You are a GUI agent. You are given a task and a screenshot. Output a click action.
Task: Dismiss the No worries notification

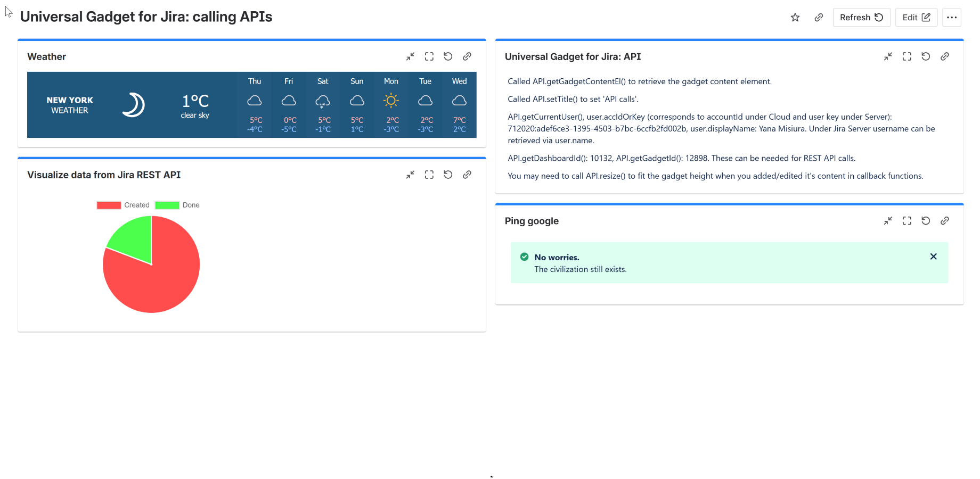click(x=933, y=257)
